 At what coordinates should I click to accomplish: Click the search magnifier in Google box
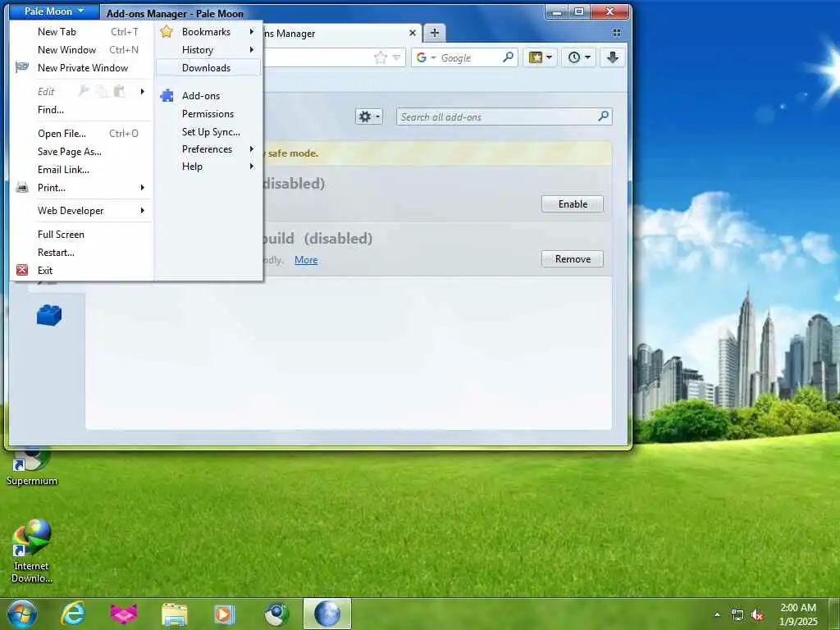[x=508, y=57]
